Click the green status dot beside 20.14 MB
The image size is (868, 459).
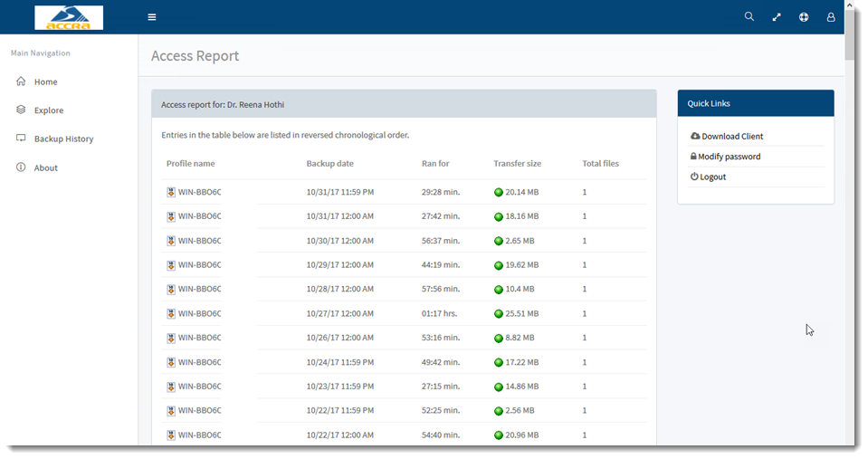(499, 193)
